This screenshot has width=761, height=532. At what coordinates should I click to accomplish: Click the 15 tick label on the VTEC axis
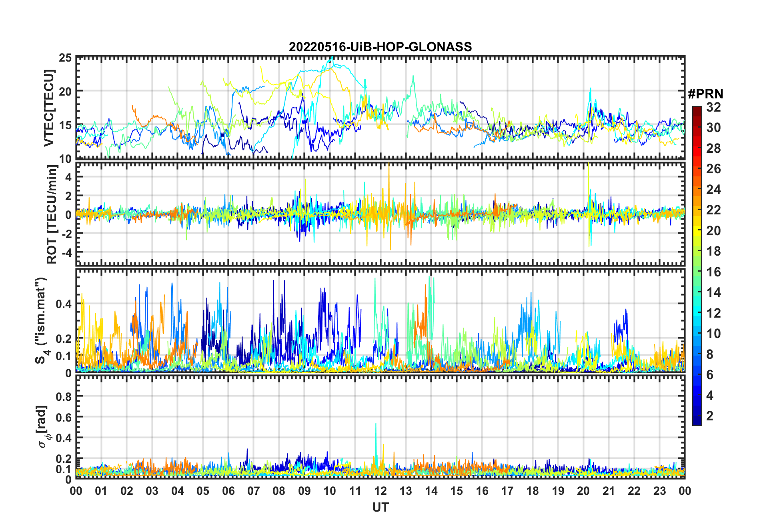pos(65,125)
